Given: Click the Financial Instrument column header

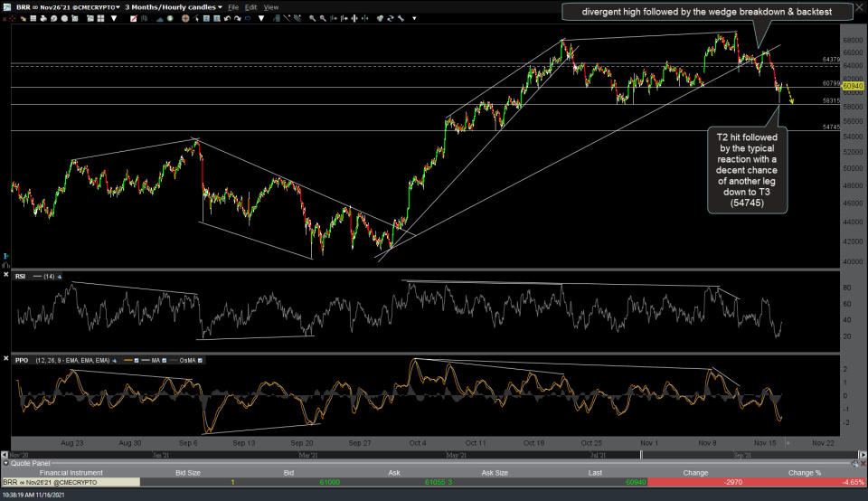Looking at the screenshot, I should click(x=70, y=473).
